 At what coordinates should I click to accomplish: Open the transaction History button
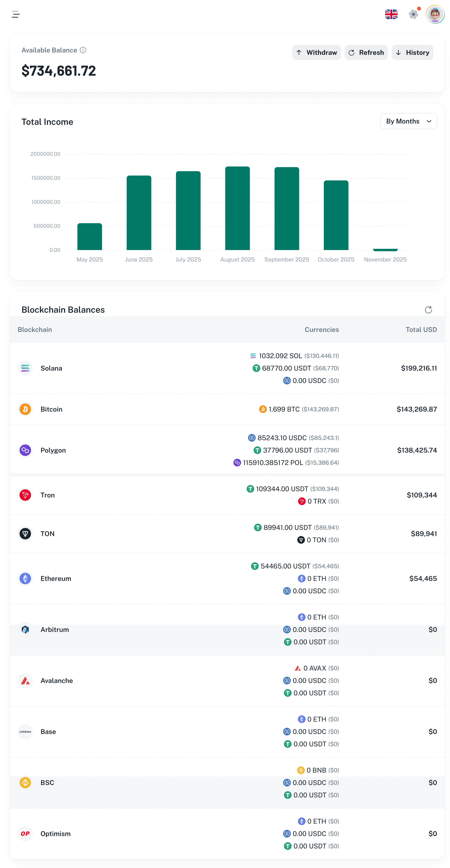412,53
